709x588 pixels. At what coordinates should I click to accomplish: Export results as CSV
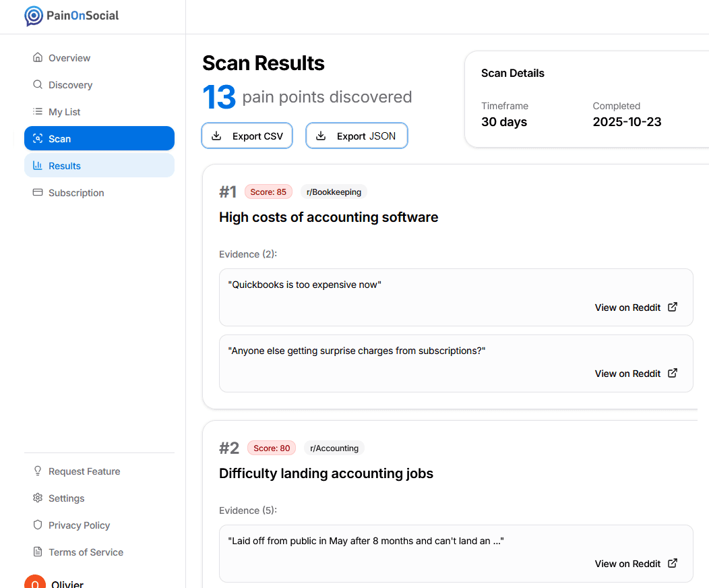[x=247, y=136]
